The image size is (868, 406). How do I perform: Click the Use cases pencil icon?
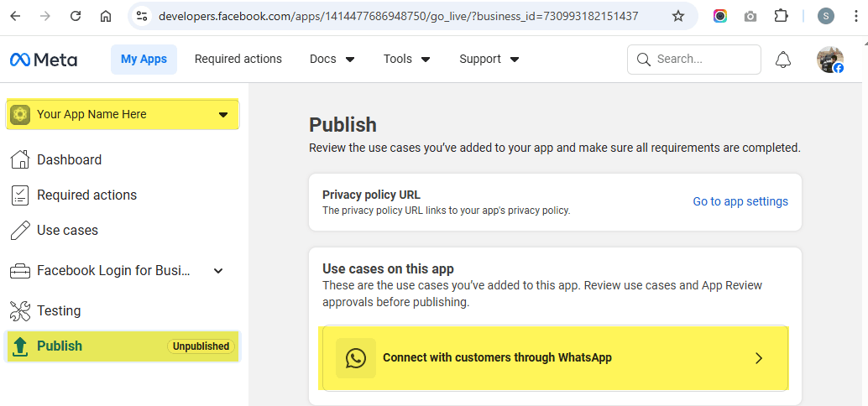point(20,230)
